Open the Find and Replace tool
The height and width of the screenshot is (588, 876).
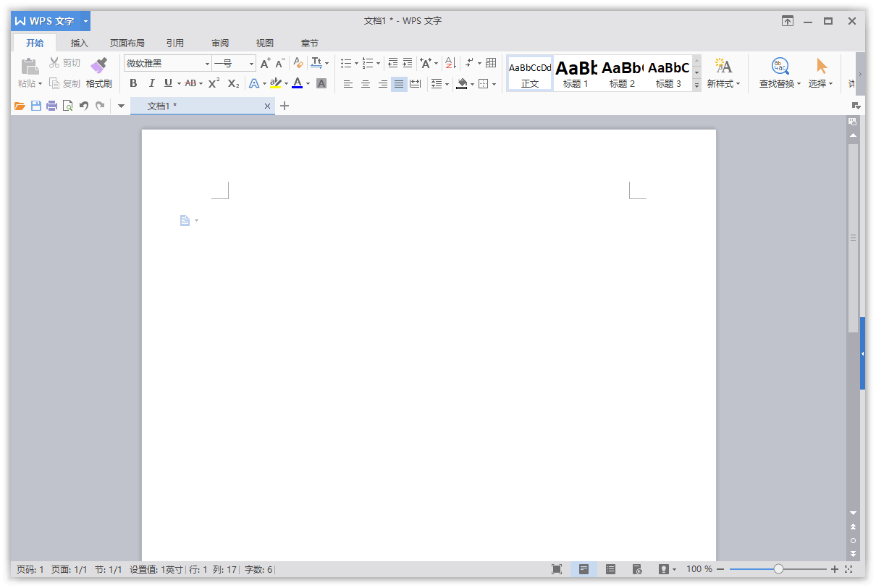tap(780, 72)
